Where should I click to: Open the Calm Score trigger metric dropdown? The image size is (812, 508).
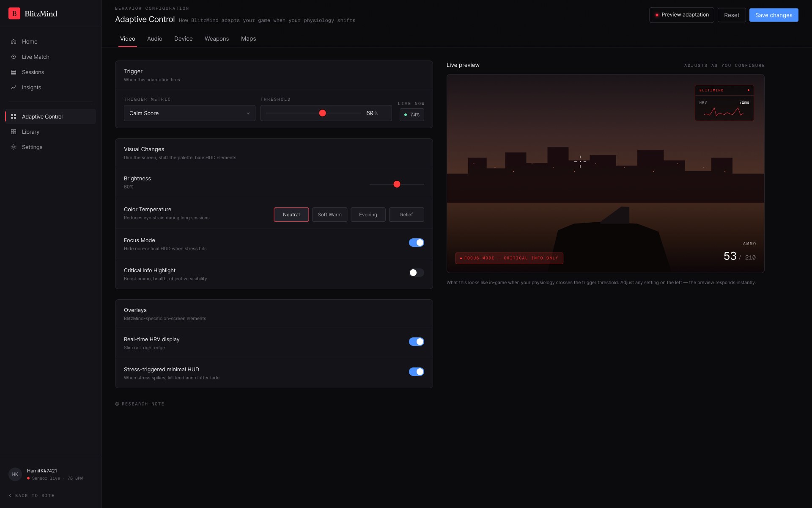(x=189, y=113)
